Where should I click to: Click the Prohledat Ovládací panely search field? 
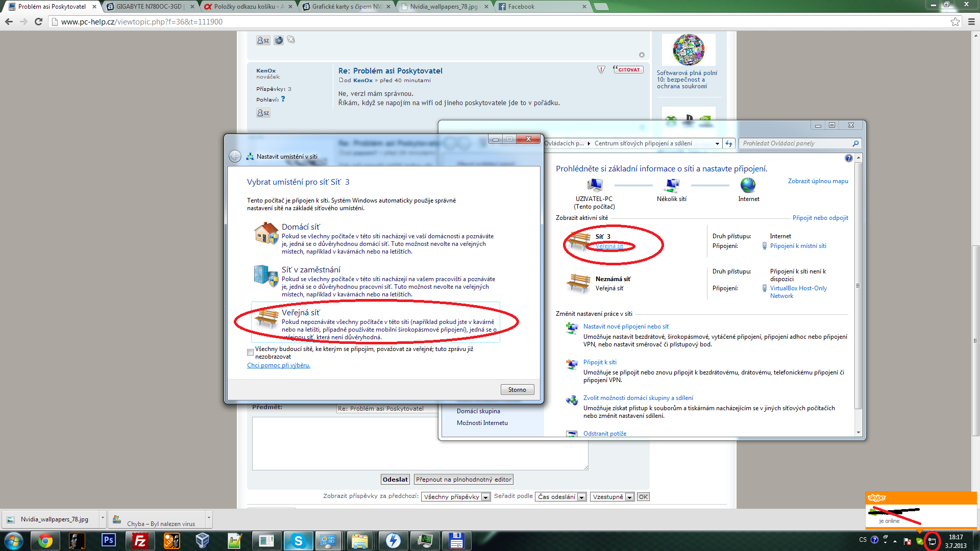(x=796, y=143)
